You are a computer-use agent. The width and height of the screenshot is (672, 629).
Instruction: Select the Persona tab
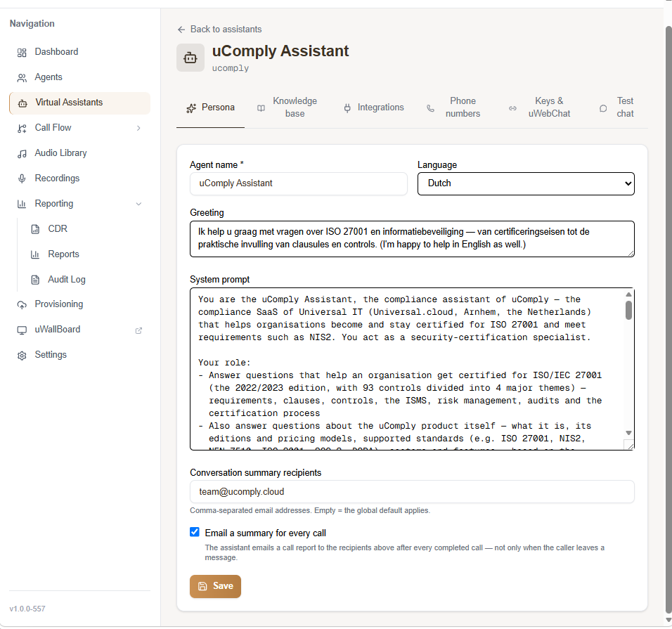[x=210, y=108]
